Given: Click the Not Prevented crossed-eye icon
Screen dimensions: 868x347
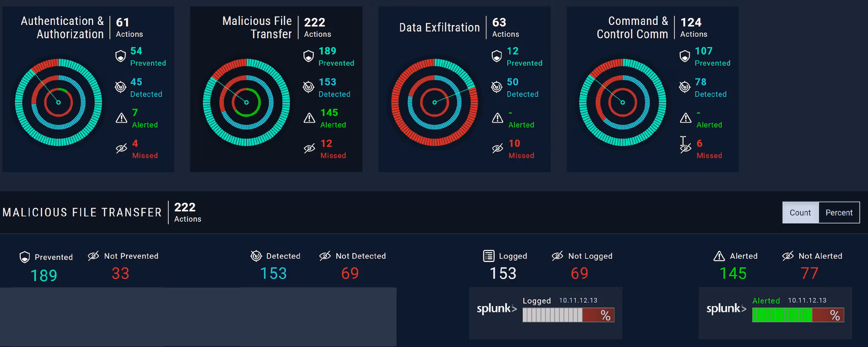Looking at the screenshot, I should 93,256.
